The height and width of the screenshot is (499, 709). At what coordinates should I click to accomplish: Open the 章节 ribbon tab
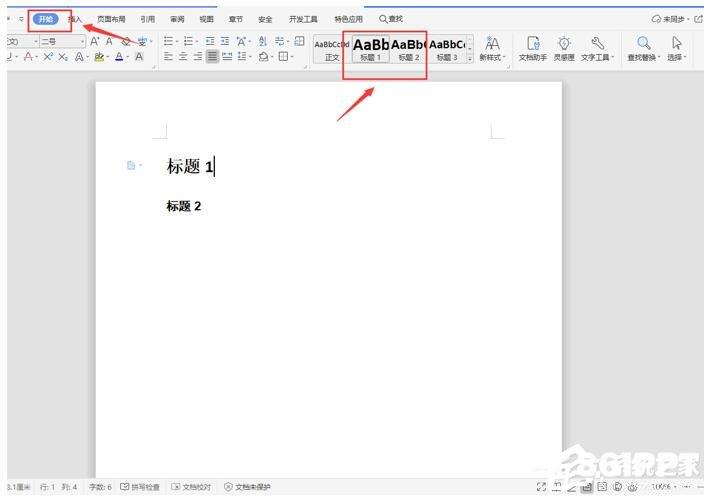[236, 19]
